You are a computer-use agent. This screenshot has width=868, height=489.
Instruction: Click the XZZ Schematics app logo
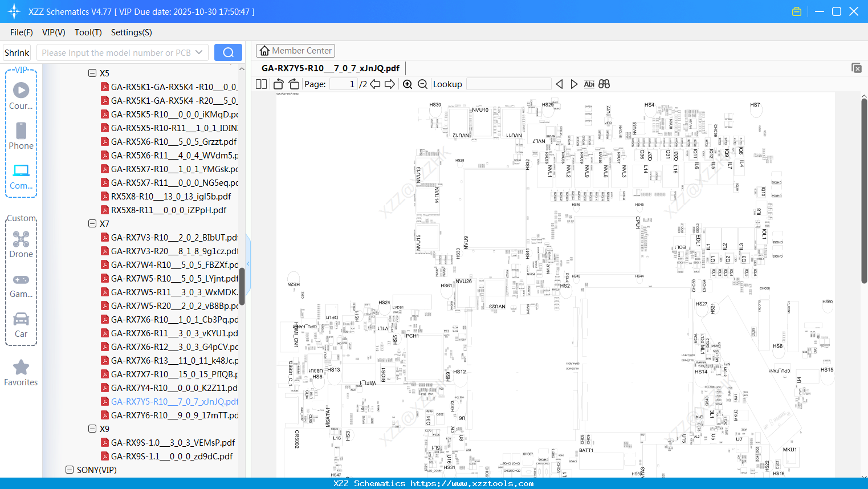tap(14, 11)
